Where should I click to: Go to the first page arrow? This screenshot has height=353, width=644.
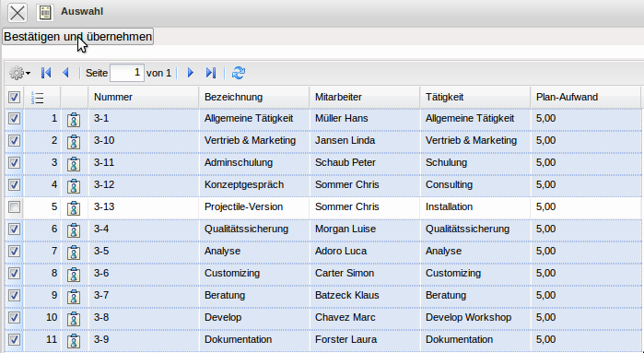click(x=46, y=73)
